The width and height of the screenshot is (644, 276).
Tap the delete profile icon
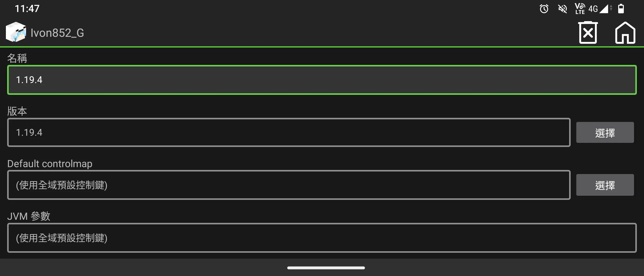(588, 33)
